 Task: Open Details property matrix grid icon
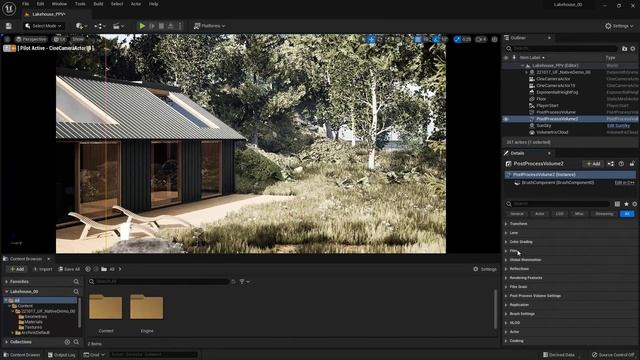click(617, 204)
